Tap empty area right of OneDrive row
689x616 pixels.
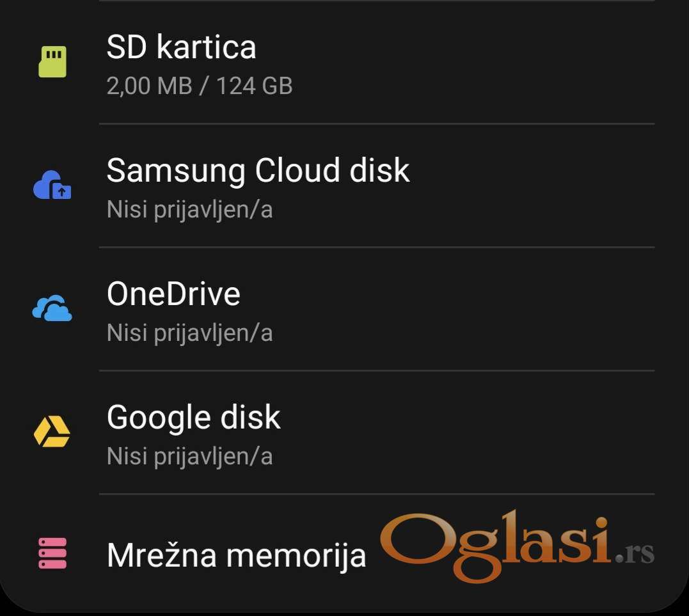pos(484,309)
